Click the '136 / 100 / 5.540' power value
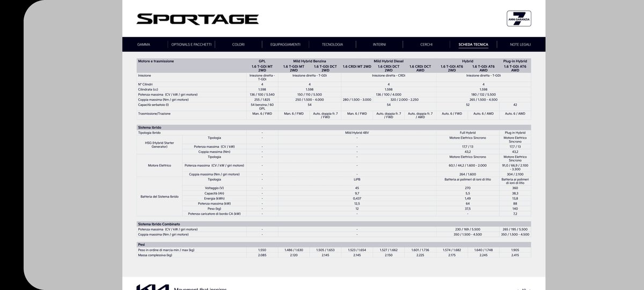 [262, 95]
